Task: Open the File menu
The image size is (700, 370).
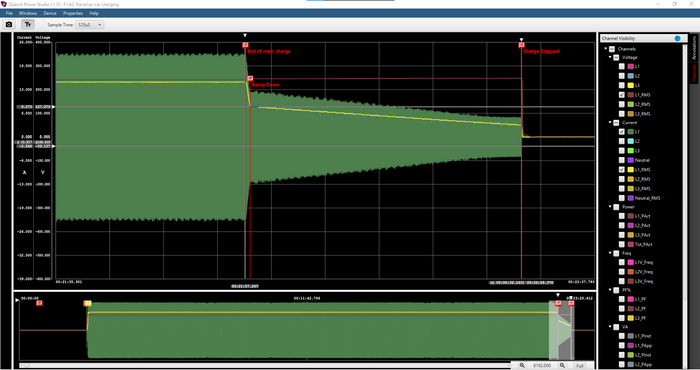Action: (x=9, y=13)
